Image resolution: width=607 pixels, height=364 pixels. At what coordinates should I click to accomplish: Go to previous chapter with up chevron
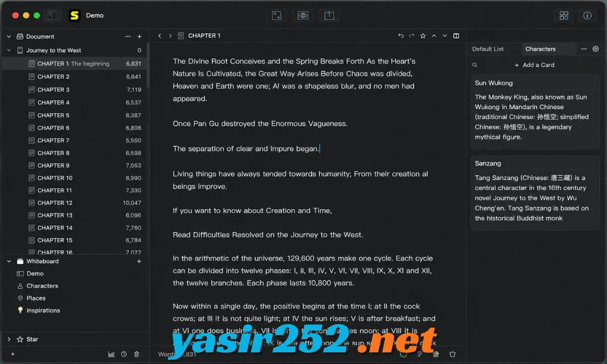(434, 36)
